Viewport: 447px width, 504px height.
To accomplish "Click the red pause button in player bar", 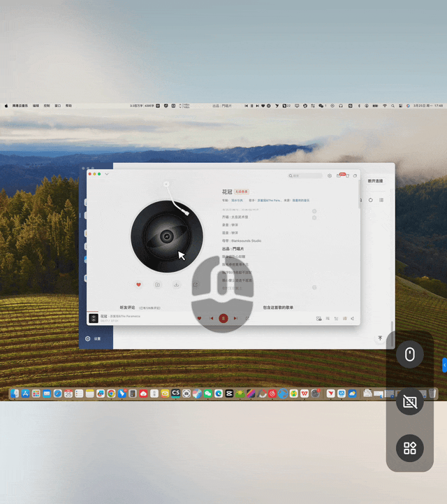I will click(223, 318).
